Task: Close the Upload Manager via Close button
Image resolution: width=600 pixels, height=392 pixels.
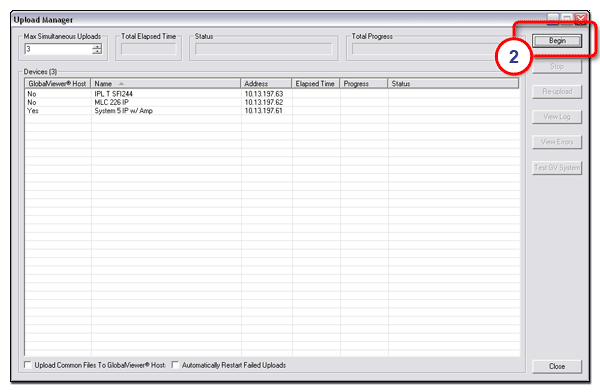Action: point(557,366)
